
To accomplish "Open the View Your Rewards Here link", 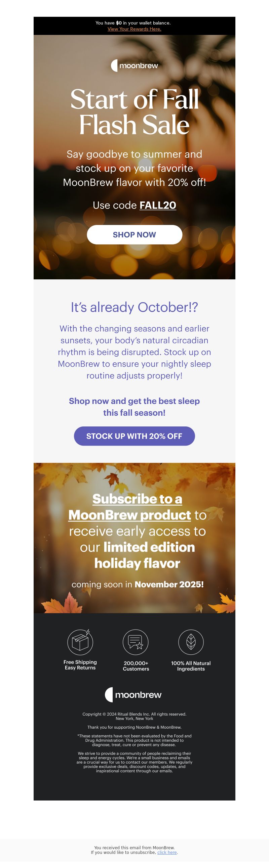I will 134,29.
